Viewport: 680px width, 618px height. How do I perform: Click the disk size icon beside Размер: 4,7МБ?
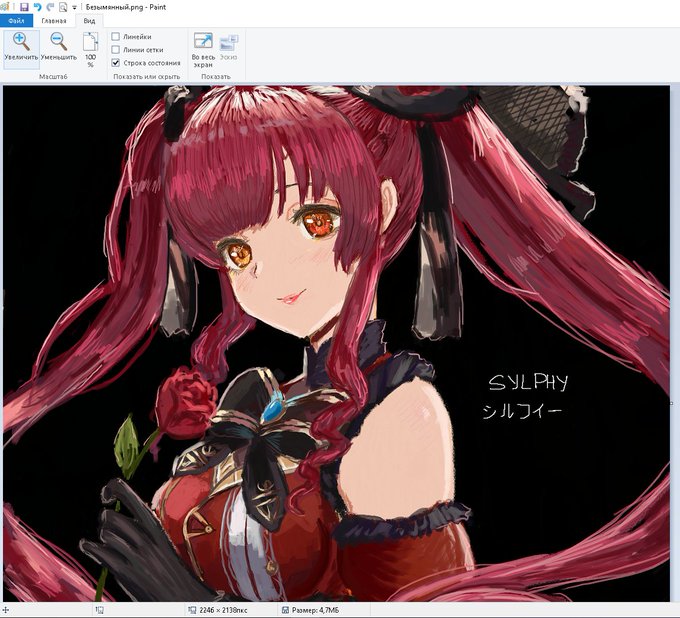point(285,610)
